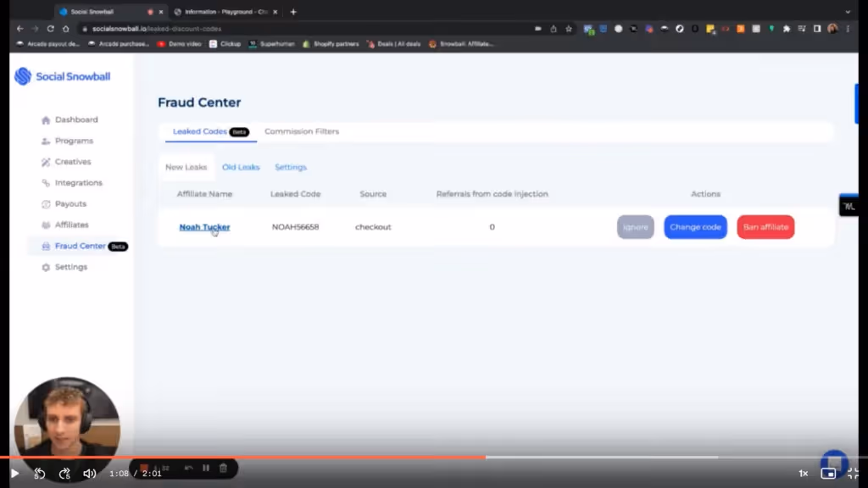Viewport: 868px width, 488px height.
Task: Open the Snowball Affiliate bookmark
Action: click(461, 44)
